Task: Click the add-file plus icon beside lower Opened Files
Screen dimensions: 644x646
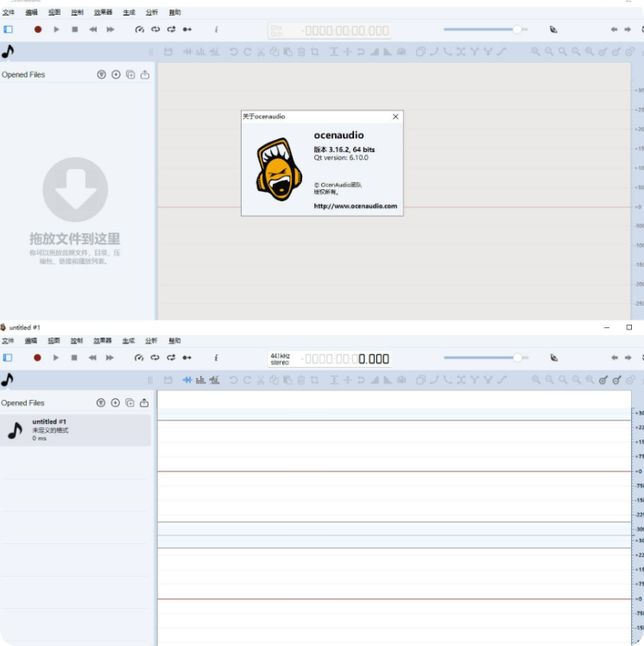Action: 116,402
